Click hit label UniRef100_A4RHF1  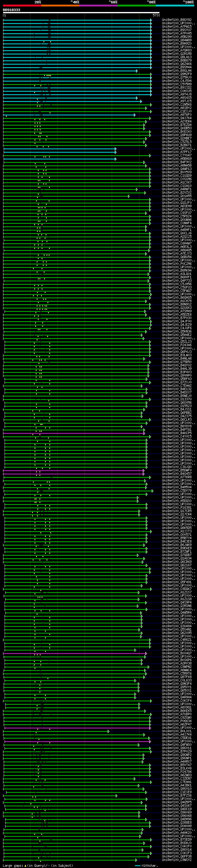pyautogui.click(x=177, y=230)
